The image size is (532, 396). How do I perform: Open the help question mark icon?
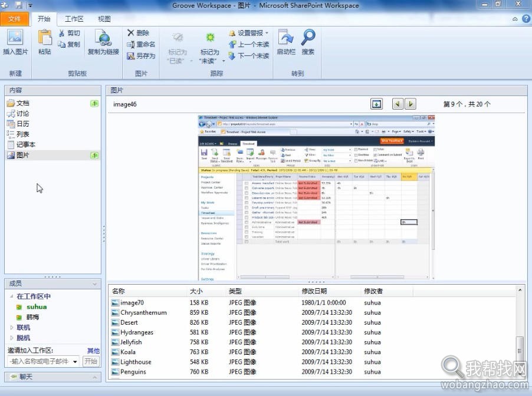pyautogui.click(x=526, y=19)
